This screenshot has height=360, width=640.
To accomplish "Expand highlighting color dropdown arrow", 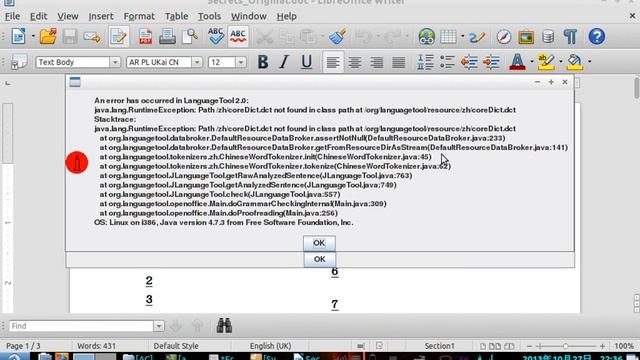I will click(x=560, y=62).
